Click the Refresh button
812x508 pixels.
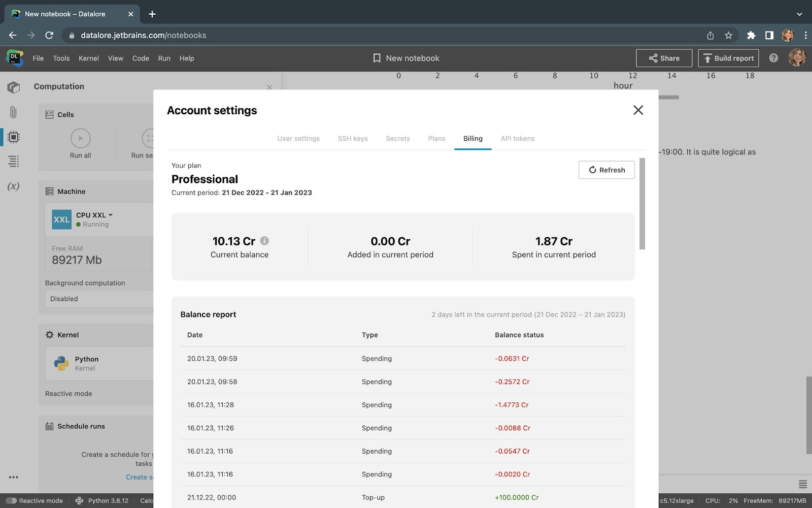click(606, 170)
